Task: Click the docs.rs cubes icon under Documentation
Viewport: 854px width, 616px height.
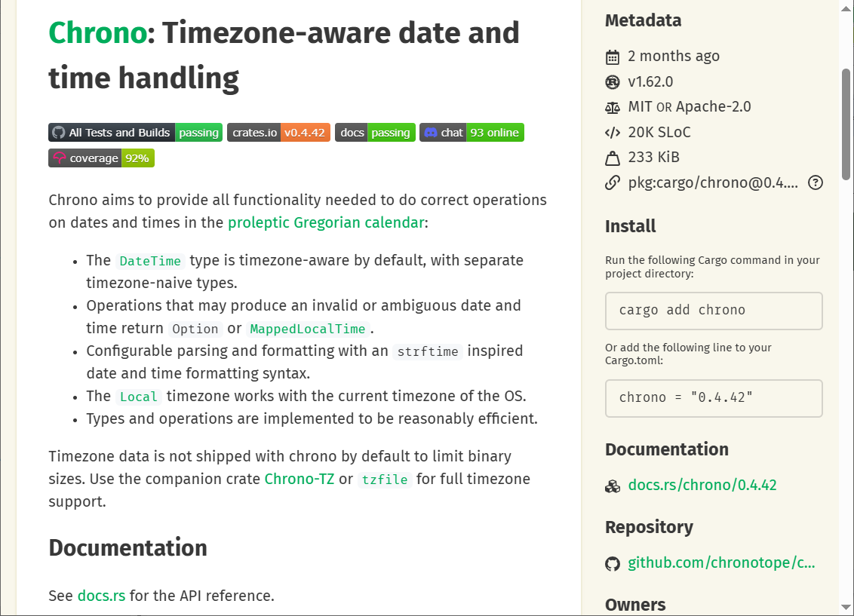Action: click(613, 486)
